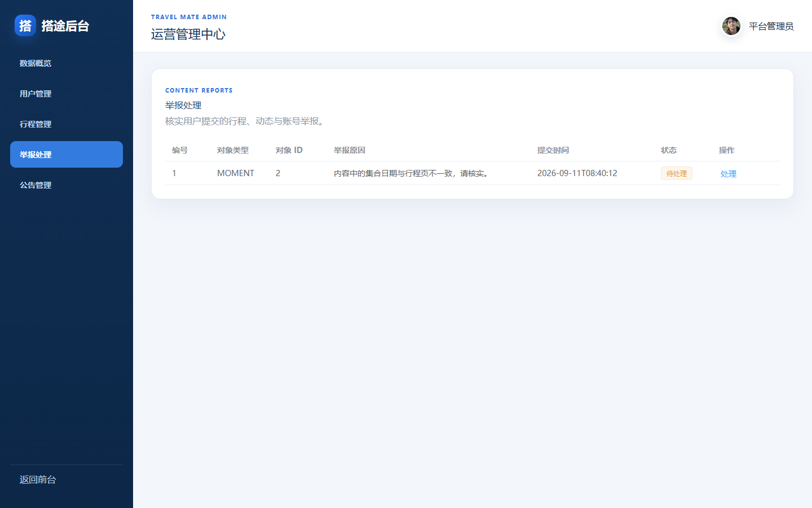Click the 举报原因 column header
Image resolution: width=812 pixels, height=508 pixels.
[350, 150]
